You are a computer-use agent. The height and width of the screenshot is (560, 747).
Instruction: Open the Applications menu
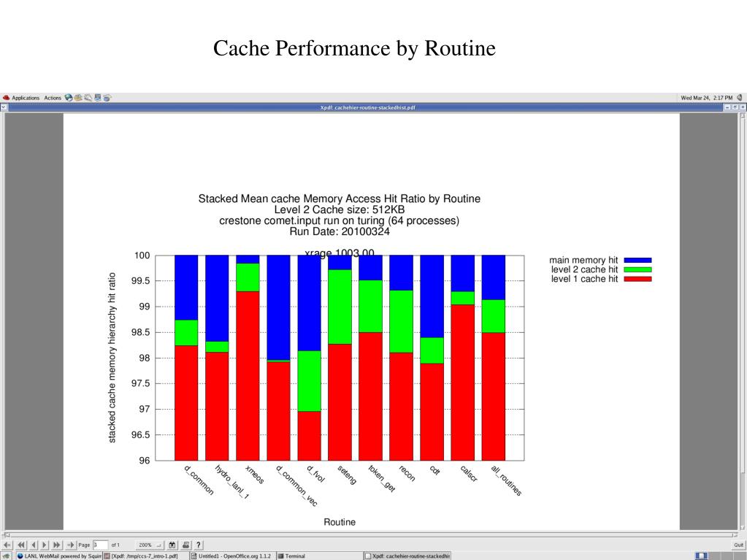click(26, 98)
